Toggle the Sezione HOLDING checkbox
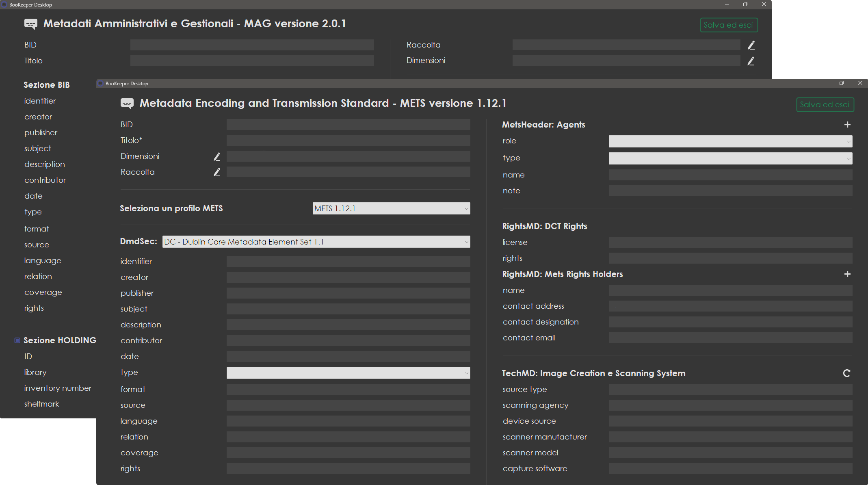Image resolution: width=868 pixels, height=485 pixels. [x=17, y=340]
